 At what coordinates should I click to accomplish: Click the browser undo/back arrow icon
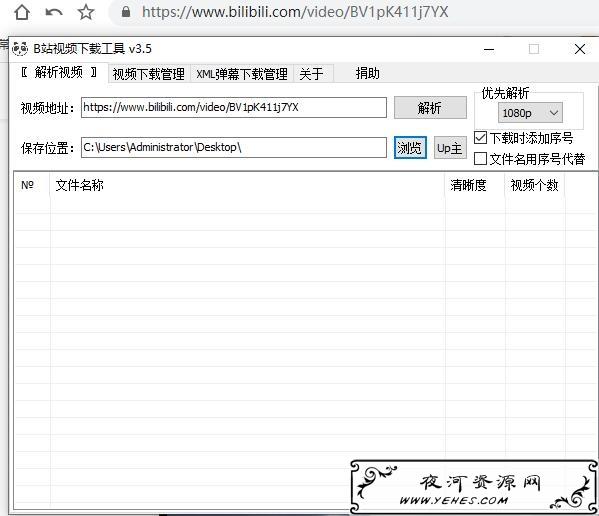coord(54,12)
